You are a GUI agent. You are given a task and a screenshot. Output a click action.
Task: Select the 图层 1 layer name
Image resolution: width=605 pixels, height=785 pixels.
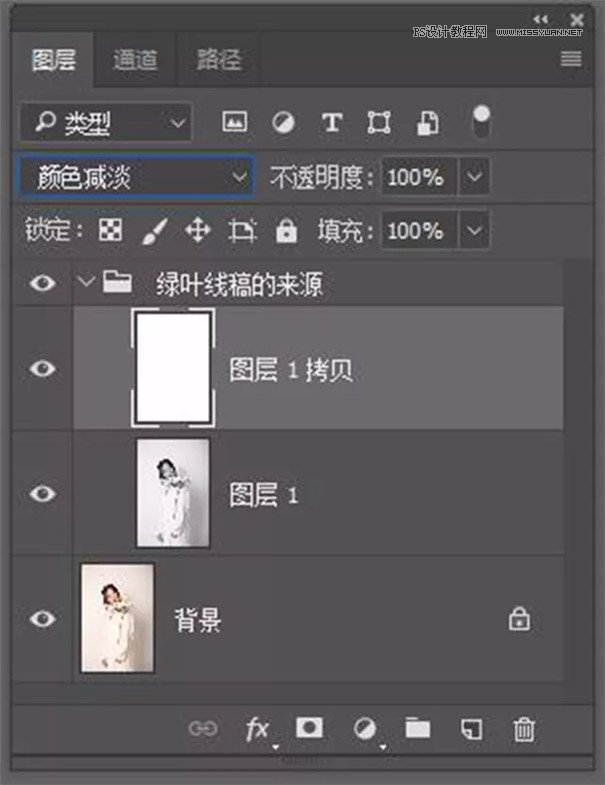(x=264, y=495)
